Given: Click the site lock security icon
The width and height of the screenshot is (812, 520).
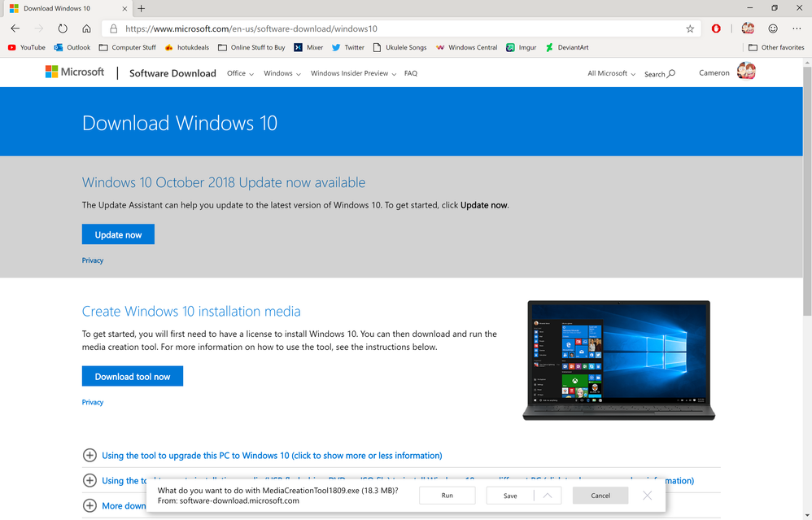Looking at the screenshot, I should click(x=114, y=29).
